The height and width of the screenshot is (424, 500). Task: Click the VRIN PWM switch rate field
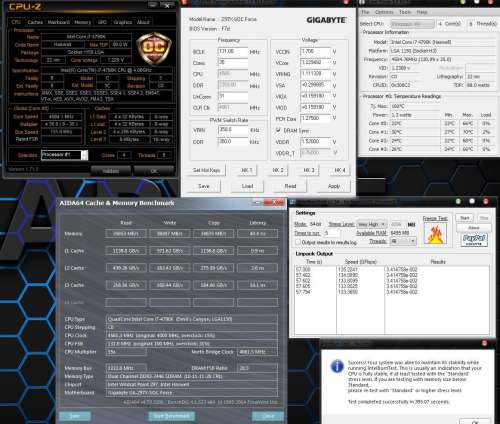tap(233, 130)
